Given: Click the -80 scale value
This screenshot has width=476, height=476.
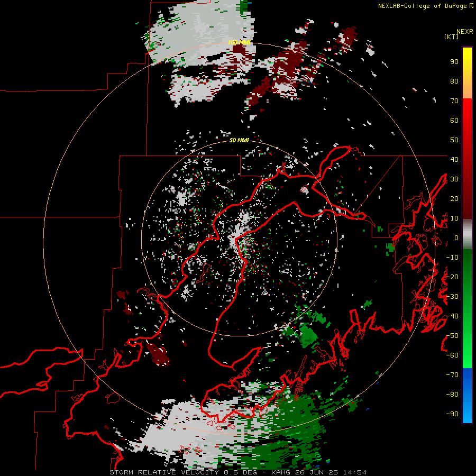Looking at the screenshot, I should pyautogui.click(x=452, y=395).
